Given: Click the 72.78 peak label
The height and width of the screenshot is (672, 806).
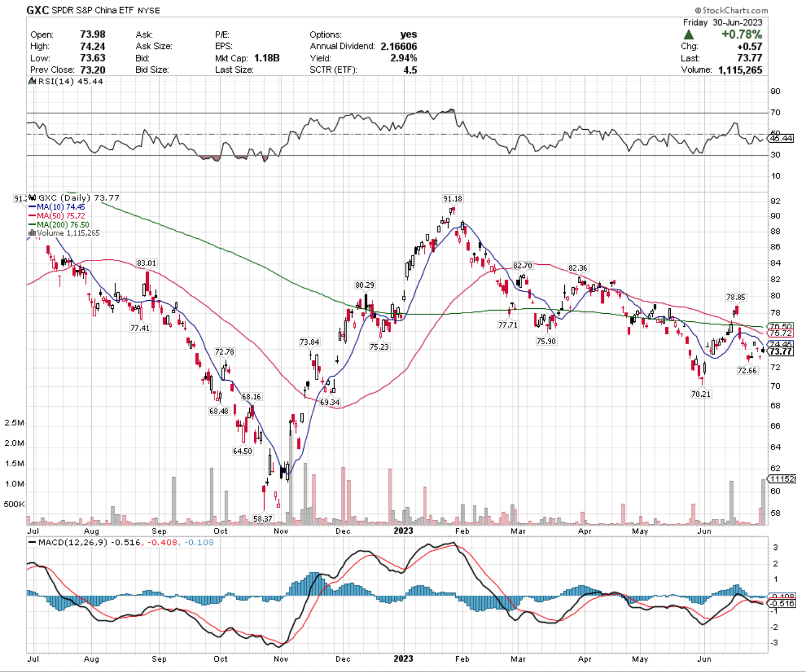Looking at the screenshot, I should point(224,352).
